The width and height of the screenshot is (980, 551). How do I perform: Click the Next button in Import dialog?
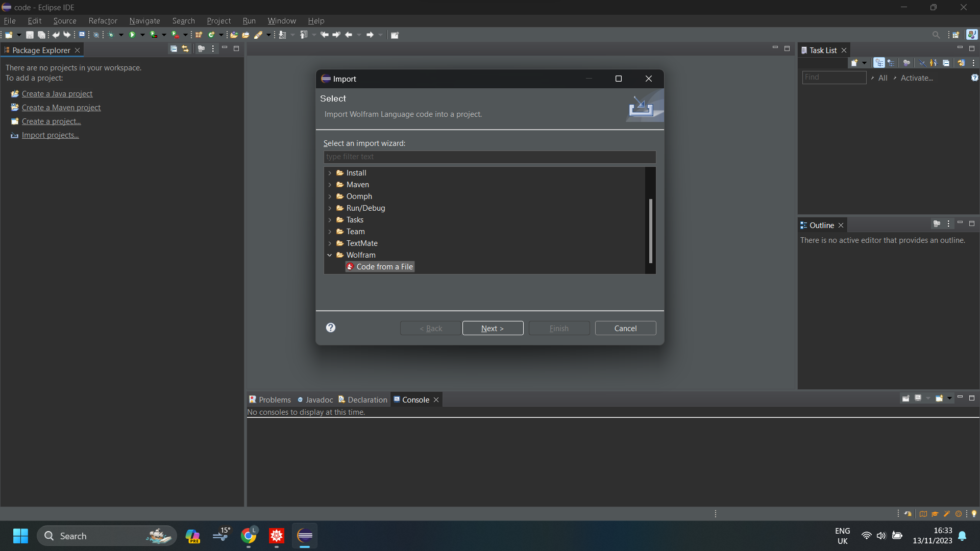[493, 328]
